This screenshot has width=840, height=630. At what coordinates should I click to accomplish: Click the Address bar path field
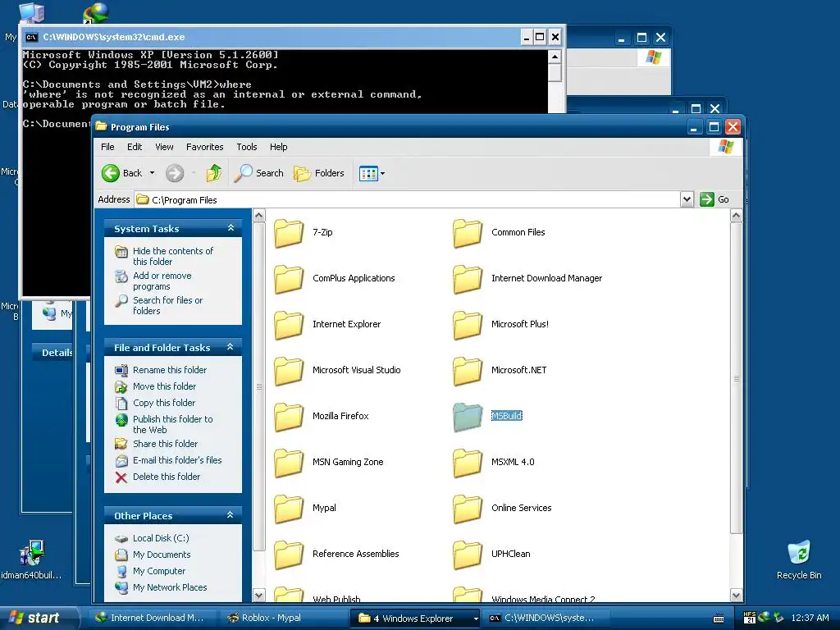coord(407,200)
